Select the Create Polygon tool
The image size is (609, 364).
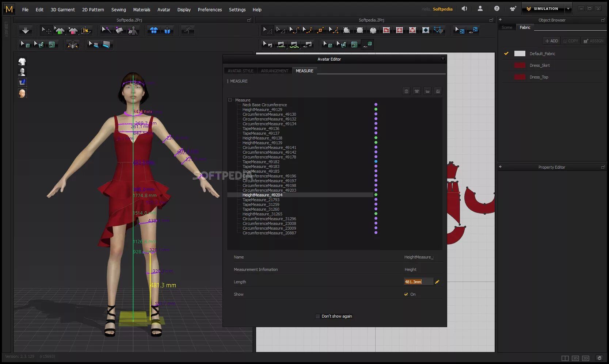(346, 30)
